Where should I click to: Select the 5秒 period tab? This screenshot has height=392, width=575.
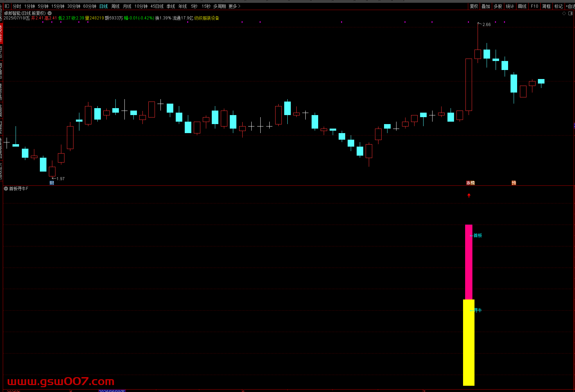pyautogui.click(x=194, y=6)
